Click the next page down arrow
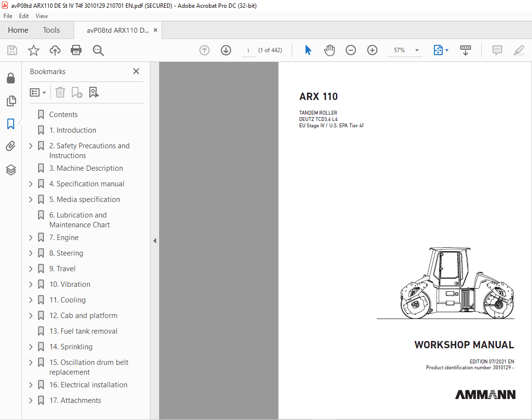Image resolution: width=532 pixels, height=420 pixels. point(225,50)
